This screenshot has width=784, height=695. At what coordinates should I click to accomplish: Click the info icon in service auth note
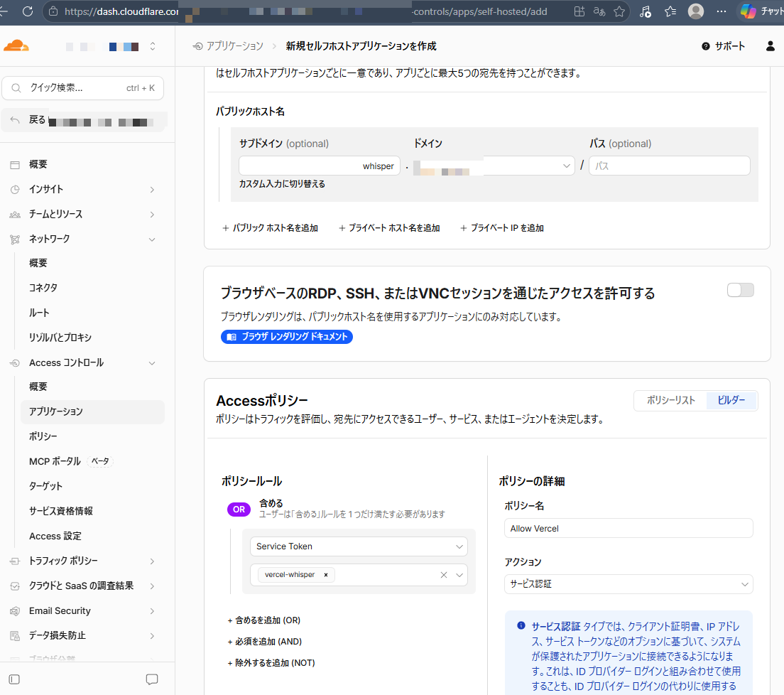[521, 625]
